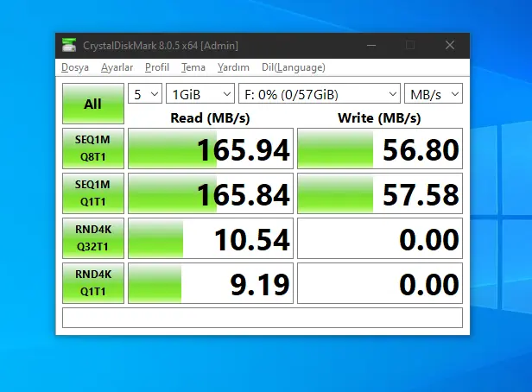This screenshot has height=392, width=532.
Task: Start the RND4K Q1T1 test
Action: pyautogui.click(x=93, y=283)
